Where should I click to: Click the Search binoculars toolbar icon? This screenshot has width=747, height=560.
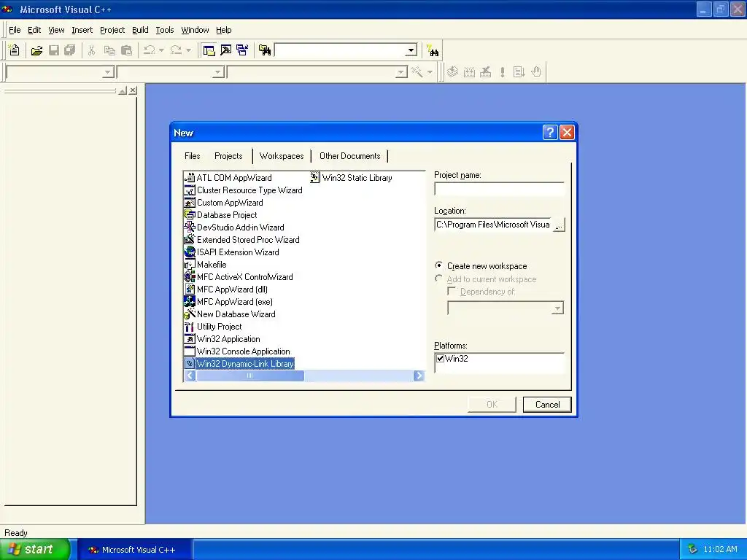(433, 50)
